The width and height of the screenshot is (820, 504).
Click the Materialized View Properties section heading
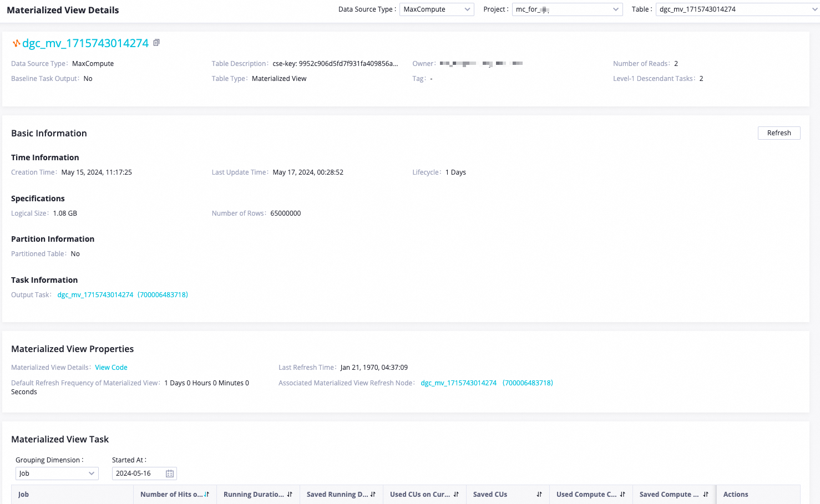73,349
